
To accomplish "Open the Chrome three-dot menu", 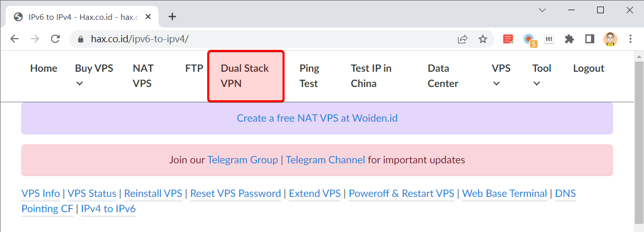I will pos(631,39).
